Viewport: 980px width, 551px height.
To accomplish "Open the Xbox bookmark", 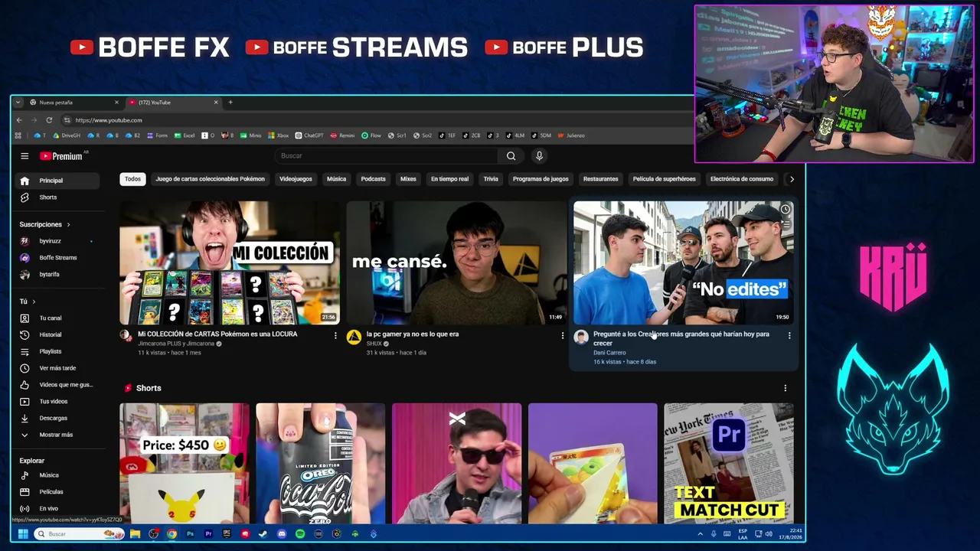I will [x=278, y=135].
